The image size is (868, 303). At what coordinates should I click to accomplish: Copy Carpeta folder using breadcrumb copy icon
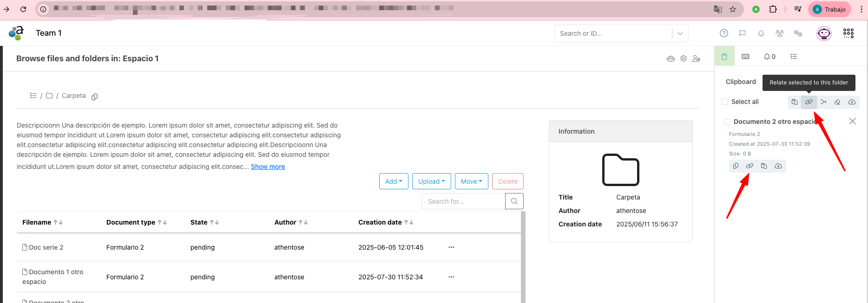click(95, 97)
